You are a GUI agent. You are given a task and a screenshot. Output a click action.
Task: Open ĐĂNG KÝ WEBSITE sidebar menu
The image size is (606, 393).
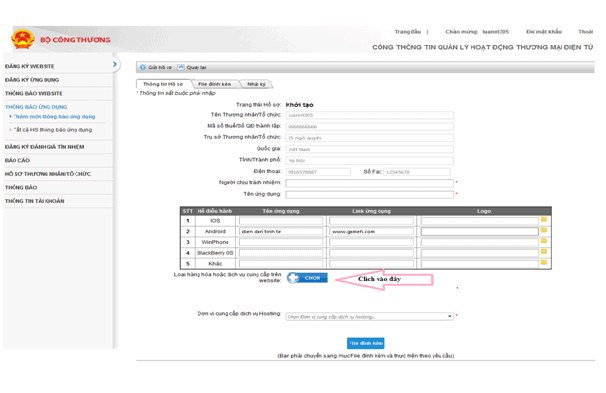coord(29,66)
